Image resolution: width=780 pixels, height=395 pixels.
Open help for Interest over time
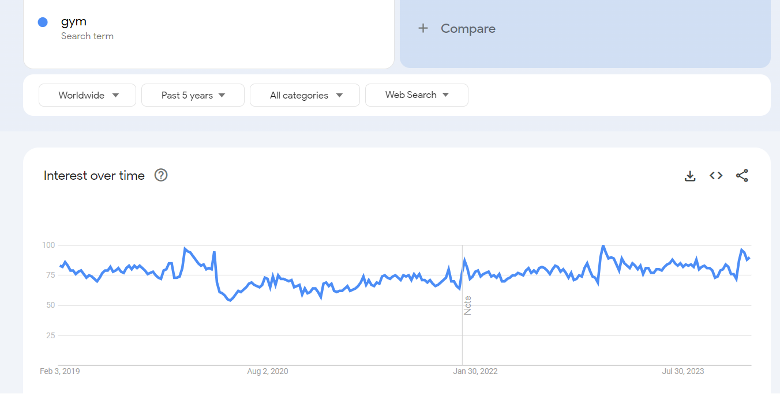pos(161,176)
